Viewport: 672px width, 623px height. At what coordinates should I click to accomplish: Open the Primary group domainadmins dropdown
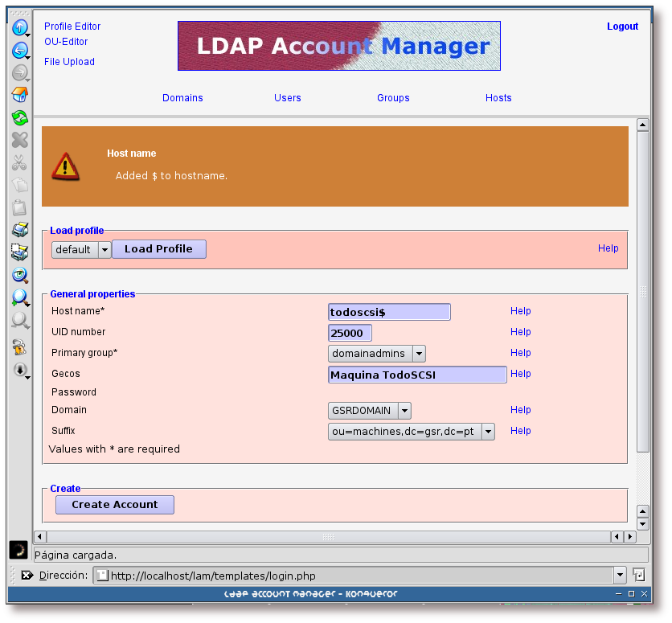pyautogui.click(x=419, y=354)
